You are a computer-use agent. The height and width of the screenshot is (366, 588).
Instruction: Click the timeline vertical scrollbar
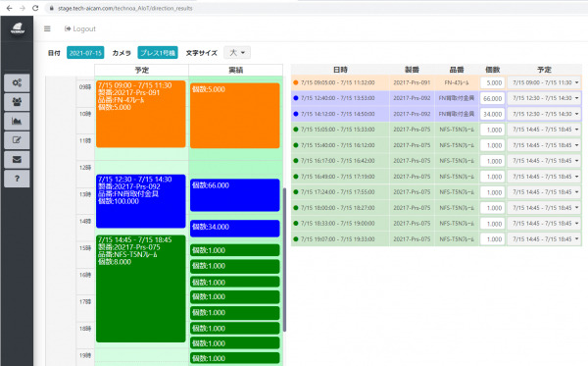coord(284,259)
